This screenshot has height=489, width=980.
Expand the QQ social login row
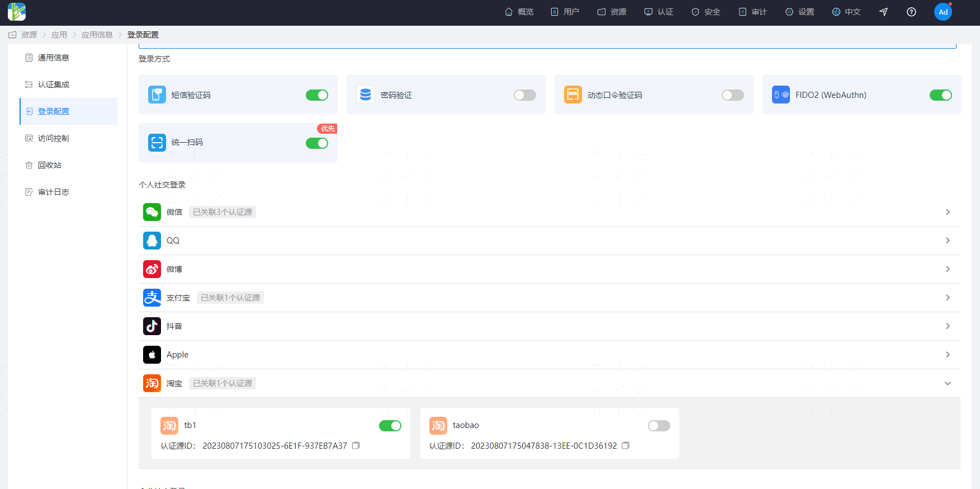pos(947,241)
